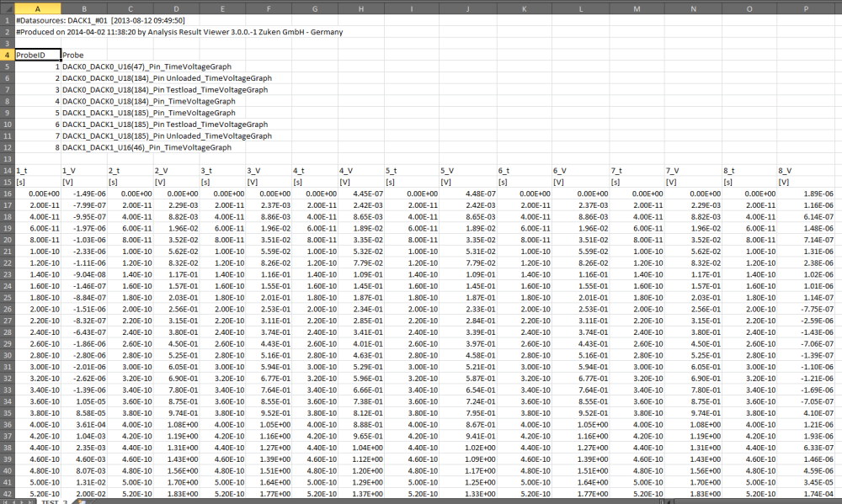Select the 'ProbeID' cell
The width and height of the screenshot is (842, 504).
coord(38,55)
